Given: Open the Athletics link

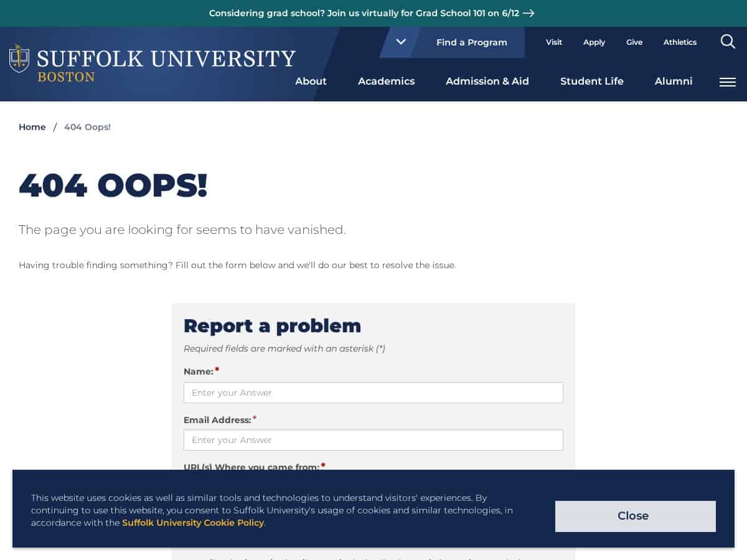Looking at the screenshot, I should 680,42.
